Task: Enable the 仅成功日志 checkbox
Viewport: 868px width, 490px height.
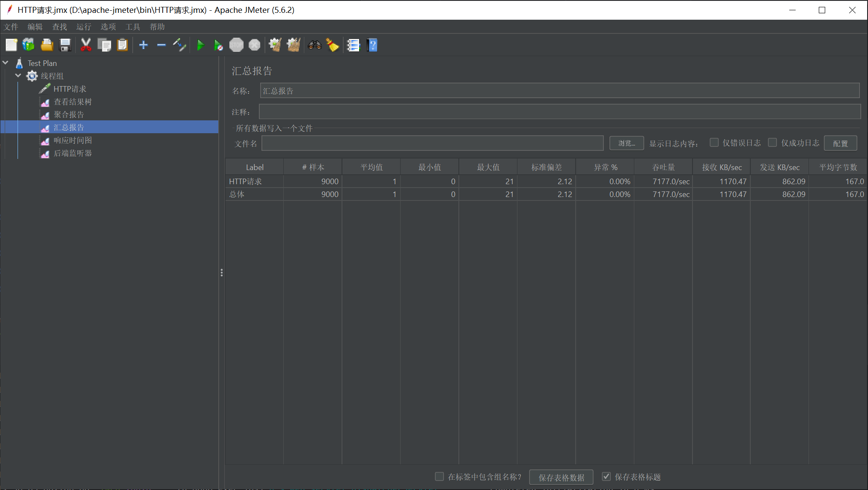Action: [773, 143]
